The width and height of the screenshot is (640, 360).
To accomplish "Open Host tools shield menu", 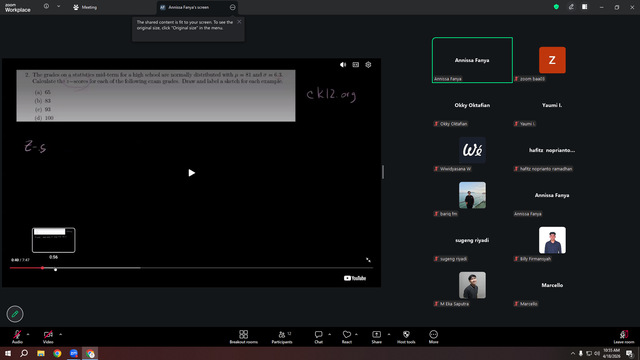I will pos(406,337).
